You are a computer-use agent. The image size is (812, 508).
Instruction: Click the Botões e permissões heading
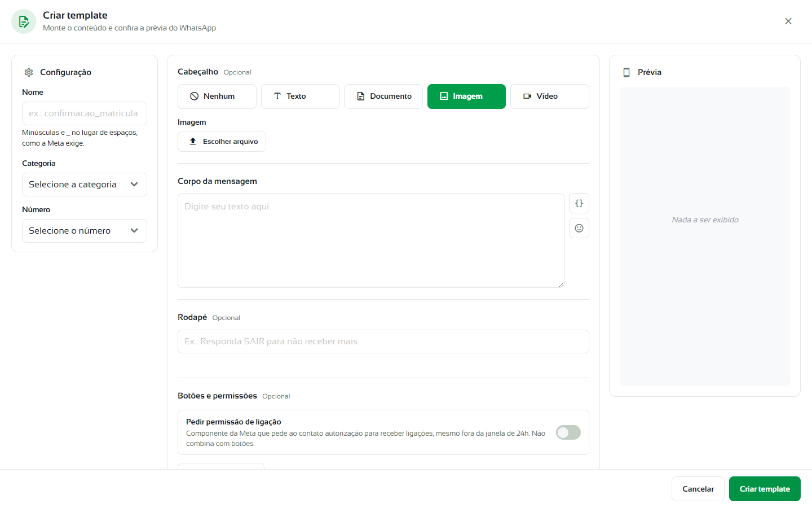pyautogui.click(x=217, y=396)
